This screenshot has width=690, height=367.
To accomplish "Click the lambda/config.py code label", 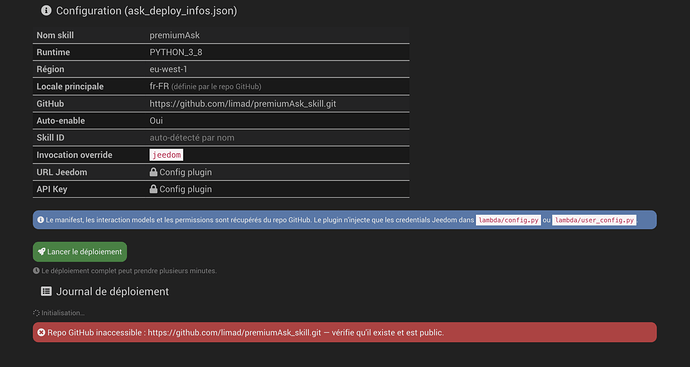I will (508, 220).
